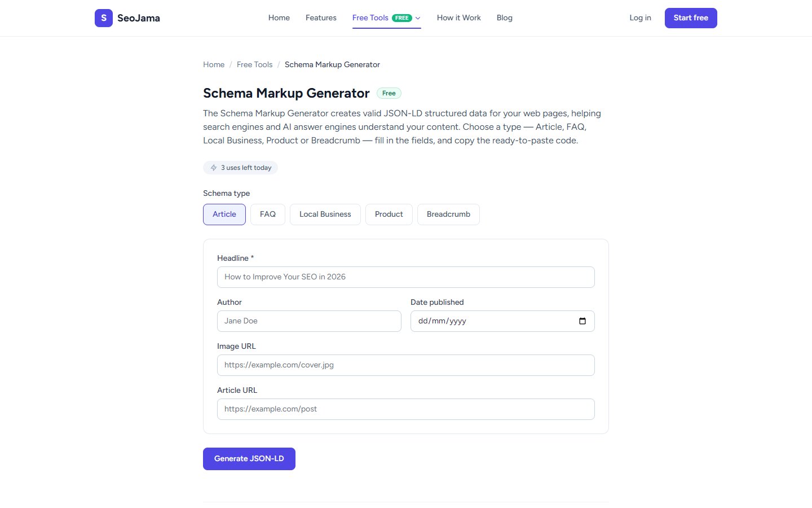Click the Schema Markup Generator breadcrumb text
Viewport: 812px width, 508px height.
click(332, 65)
